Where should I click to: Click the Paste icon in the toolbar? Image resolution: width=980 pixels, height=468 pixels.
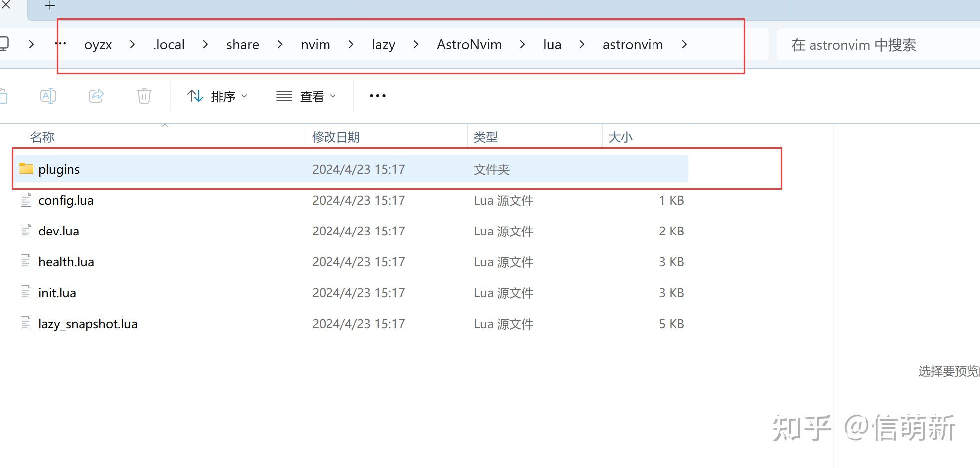pos(5,95)
